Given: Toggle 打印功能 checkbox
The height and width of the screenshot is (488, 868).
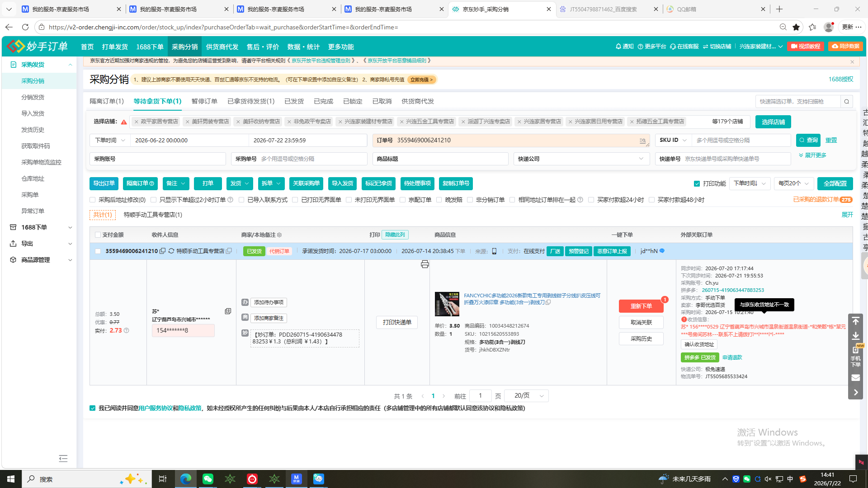Looking at the screenshot, I should [x=697, y=183].
